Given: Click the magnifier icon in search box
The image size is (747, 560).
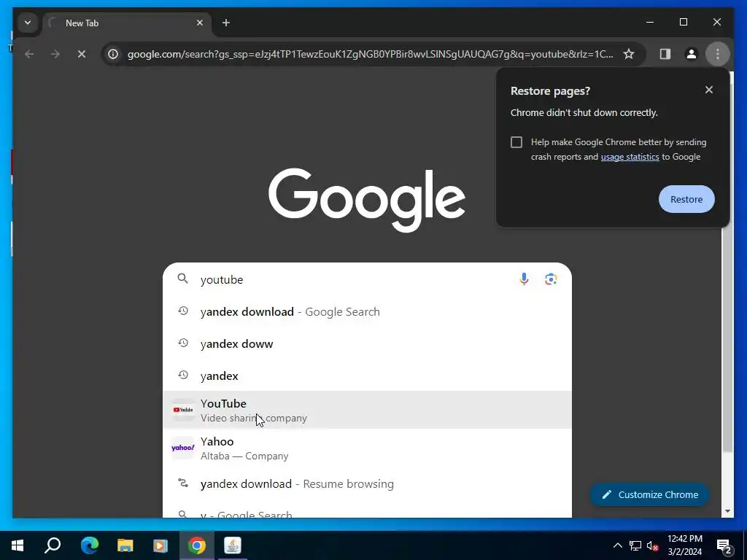Looking at the screenshot, I should 183,279.
